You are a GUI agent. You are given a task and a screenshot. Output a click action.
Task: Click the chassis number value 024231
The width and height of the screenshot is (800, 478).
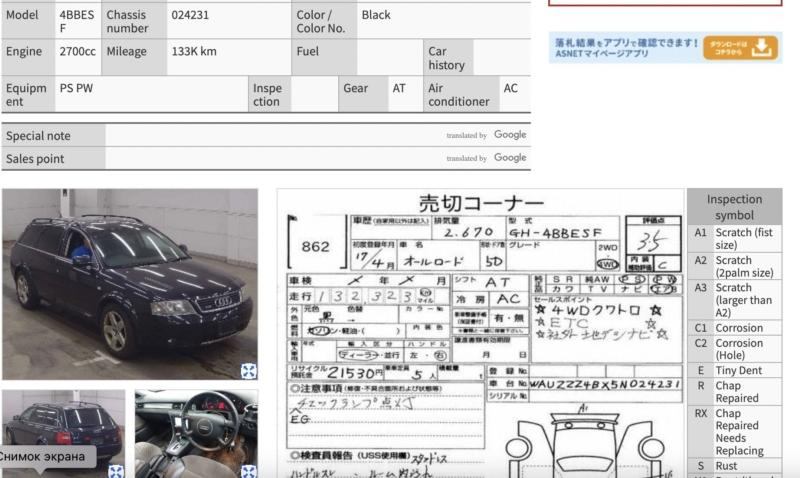[190, 15]
